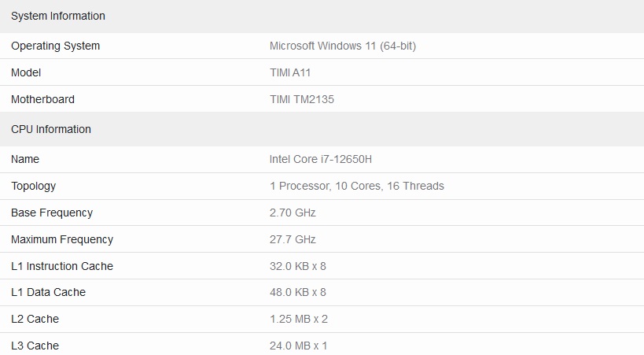Select the Operating System row label
The height and width of the screenshot is (355, 644).
(x=56, y=46)
